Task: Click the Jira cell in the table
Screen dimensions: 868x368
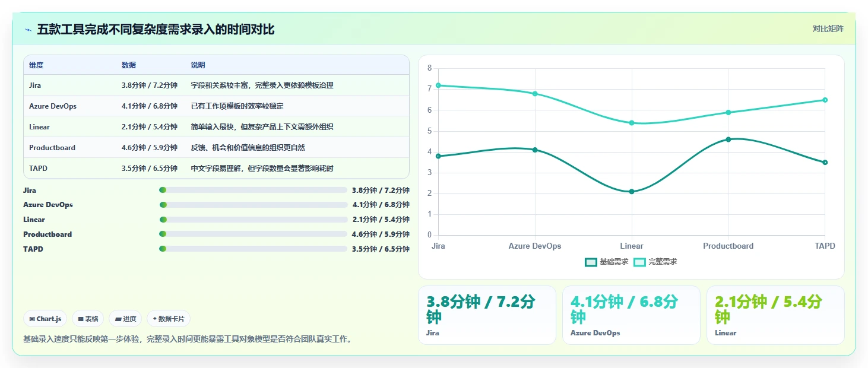Action: click(x=35, y=85)
